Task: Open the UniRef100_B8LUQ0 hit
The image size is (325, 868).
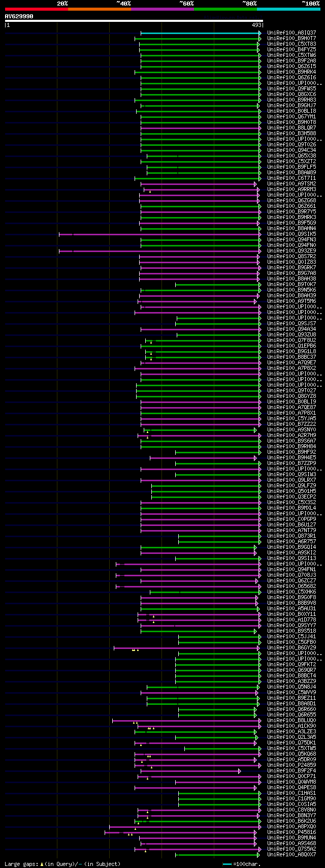Action: [291, 721]
